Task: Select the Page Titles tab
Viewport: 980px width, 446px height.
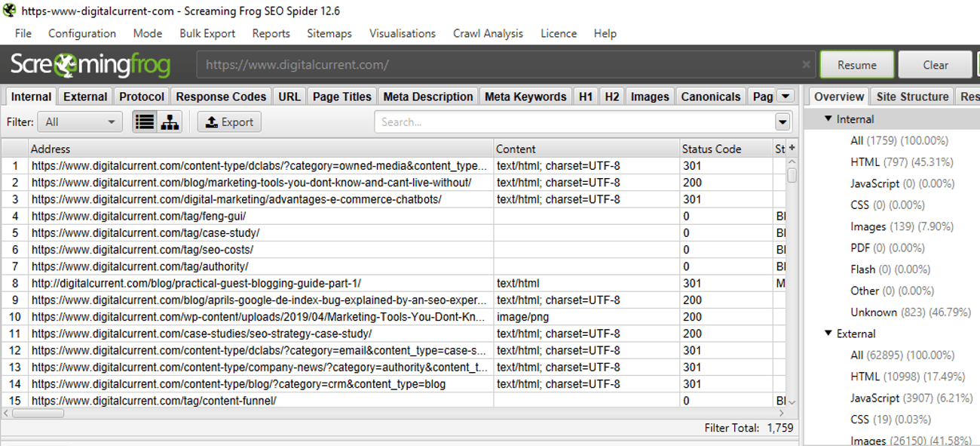Action: coord(342,97)
